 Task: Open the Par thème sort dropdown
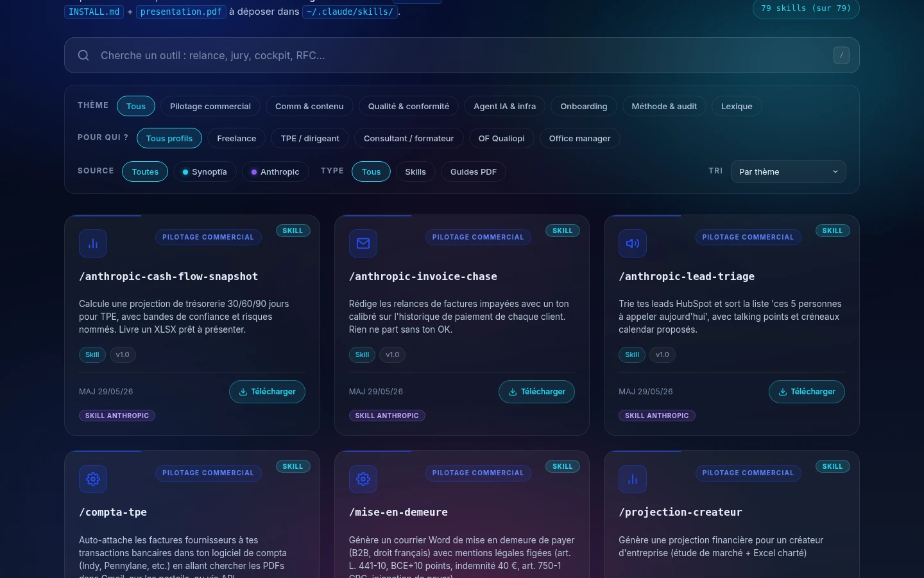click(789, 171)
